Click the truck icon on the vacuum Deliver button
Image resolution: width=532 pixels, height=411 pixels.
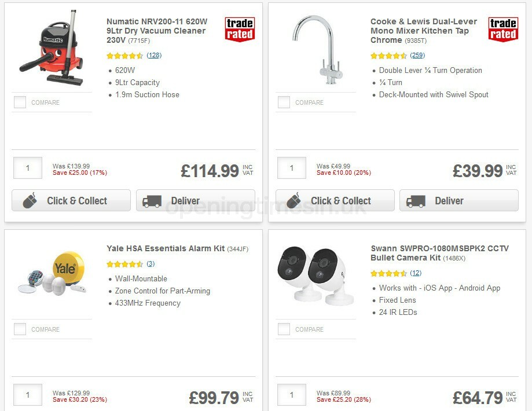click(x=152, y=200)
